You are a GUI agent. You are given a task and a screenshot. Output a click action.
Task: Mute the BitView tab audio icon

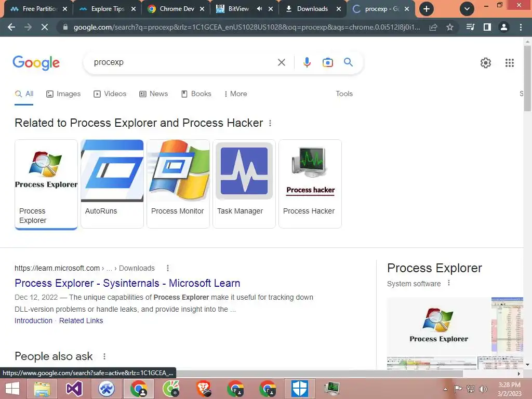[260, 9]
